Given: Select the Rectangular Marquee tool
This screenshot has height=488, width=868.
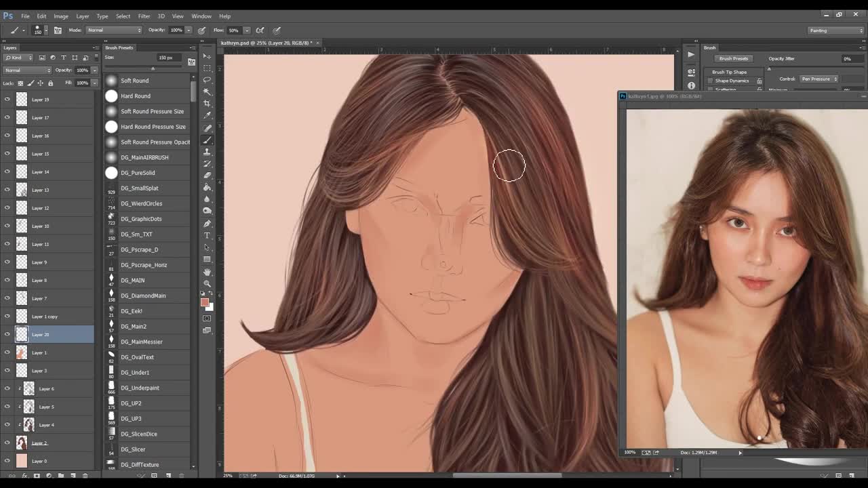Looking at the screenshot, I should coord(208,68).
